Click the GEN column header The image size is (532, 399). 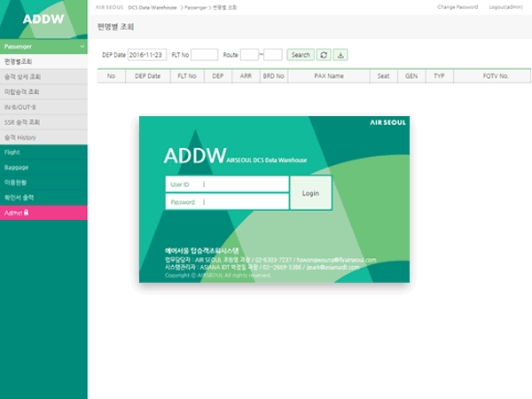(411, 76)
